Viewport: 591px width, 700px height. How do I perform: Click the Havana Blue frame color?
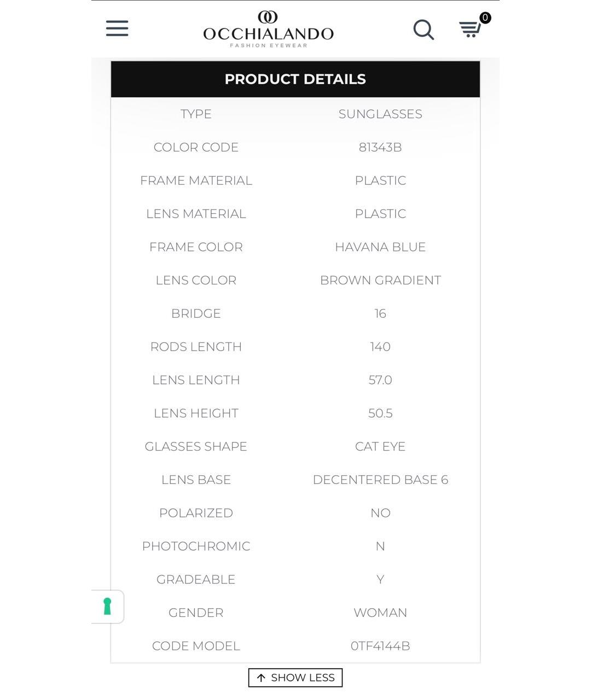click(380, 247)
